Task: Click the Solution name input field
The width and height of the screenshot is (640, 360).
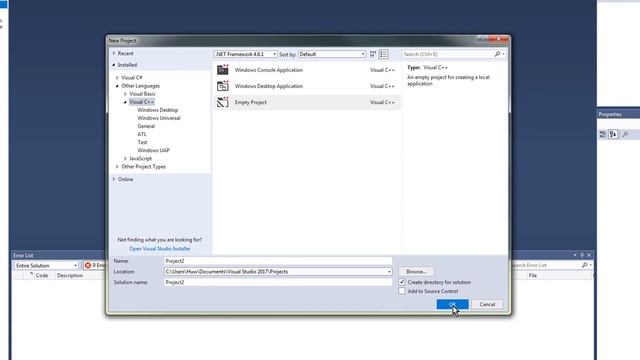Action: [x=278, y=282]
